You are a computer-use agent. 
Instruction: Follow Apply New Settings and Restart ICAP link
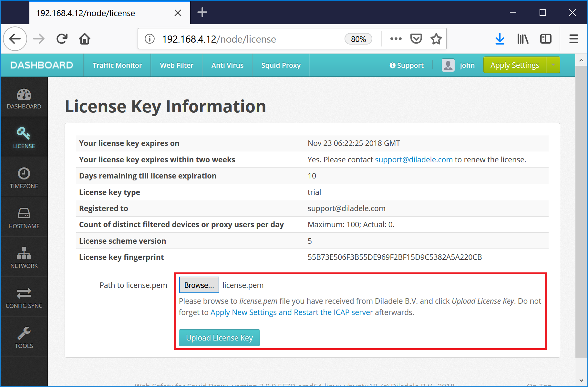click(292, 312)
